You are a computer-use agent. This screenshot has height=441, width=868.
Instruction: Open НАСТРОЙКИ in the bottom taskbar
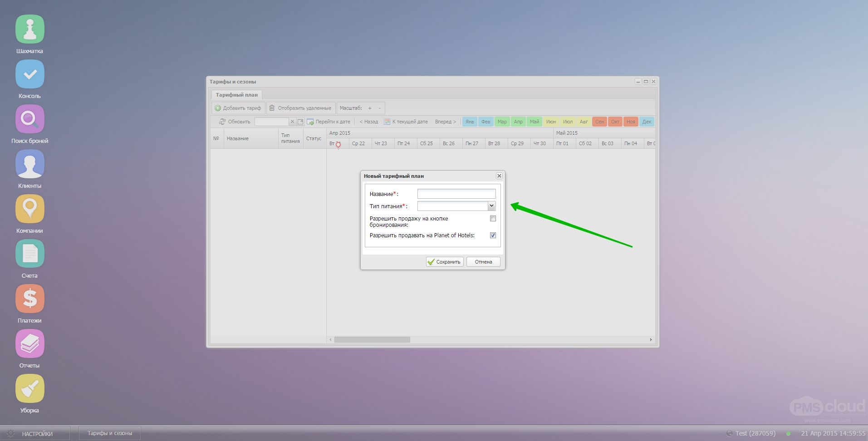tap(36, 434)
